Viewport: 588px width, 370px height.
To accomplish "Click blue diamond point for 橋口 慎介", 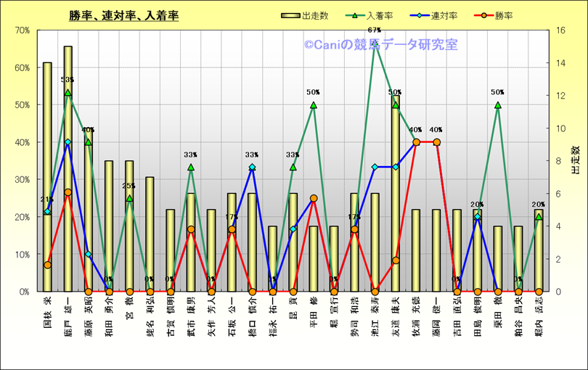I will pos(252,168).
